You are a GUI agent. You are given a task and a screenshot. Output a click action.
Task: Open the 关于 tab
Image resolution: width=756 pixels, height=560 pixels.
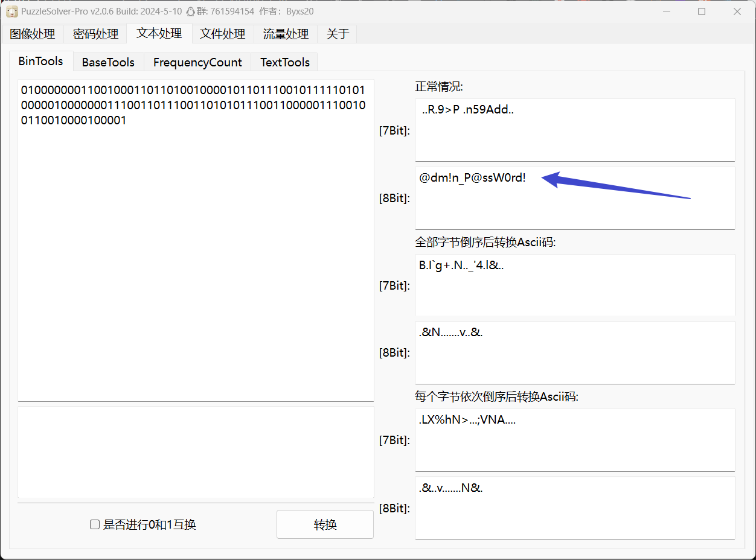(338, 34)
